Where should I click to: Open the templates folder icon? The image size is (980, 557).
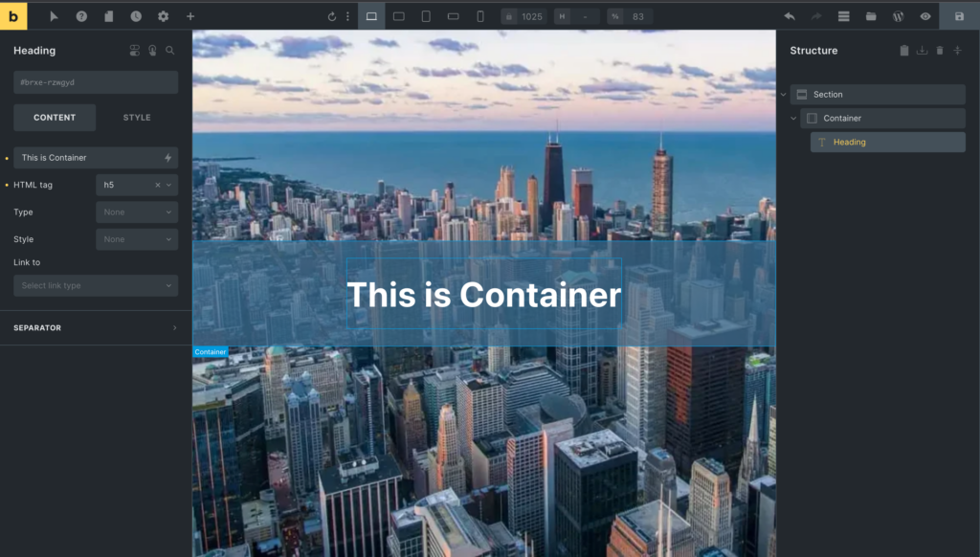(x=871, y=16)
